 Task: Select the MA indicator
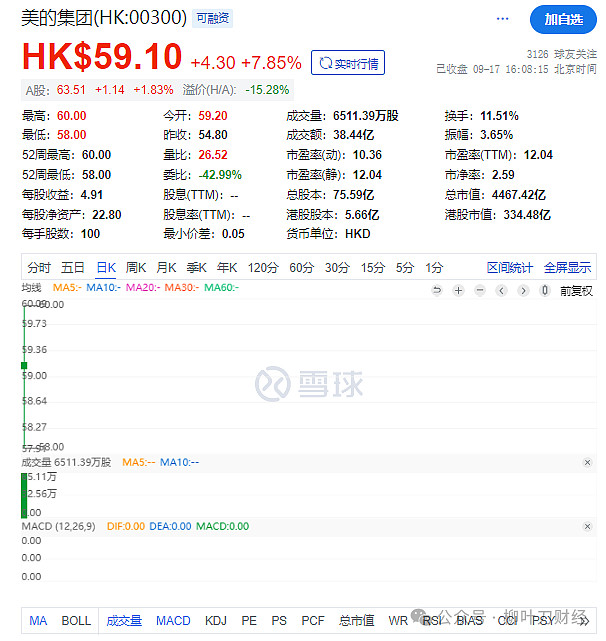pyautogui.click(x=38, y=621)
